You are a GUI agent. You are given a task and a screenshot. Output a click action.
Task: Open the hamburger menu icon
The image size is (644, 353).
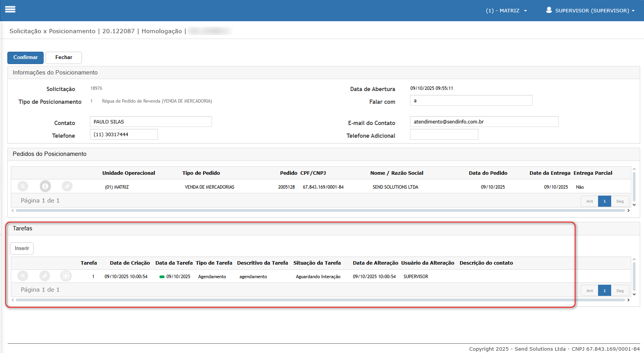tap(10, 9)
